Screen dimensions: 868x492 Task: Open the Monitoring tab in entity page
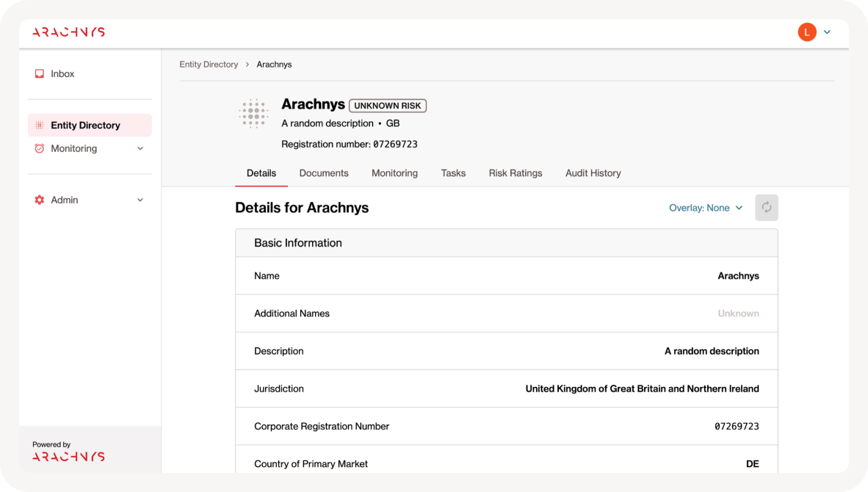(x=394, y=173)
